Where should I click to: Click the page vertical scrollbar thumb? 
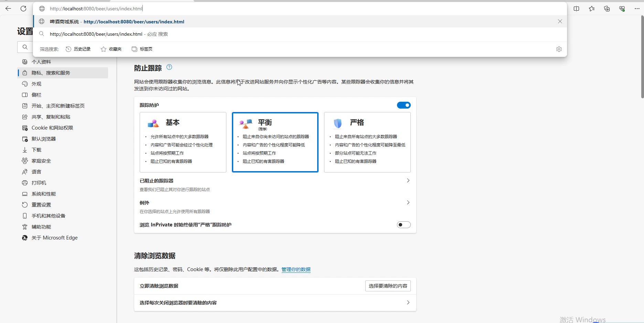coord(642,57)
